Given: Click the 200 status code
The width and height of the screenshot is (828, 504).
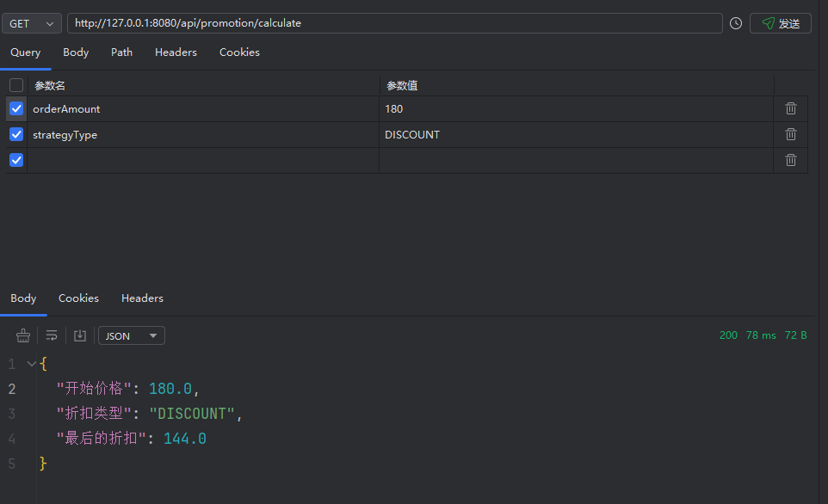Looking at the screenshot, I should click(x=728, y=335).
